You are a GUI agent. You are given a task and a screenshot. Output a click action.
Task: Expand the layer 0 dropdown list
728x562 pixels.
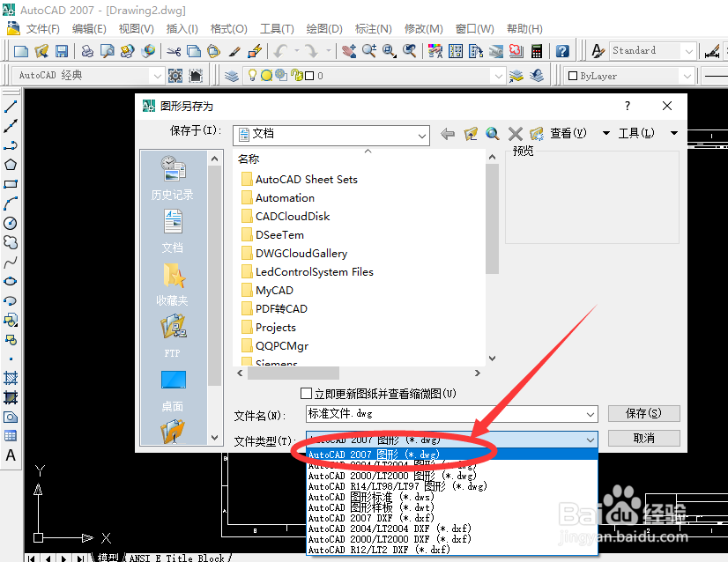(499, 76)
